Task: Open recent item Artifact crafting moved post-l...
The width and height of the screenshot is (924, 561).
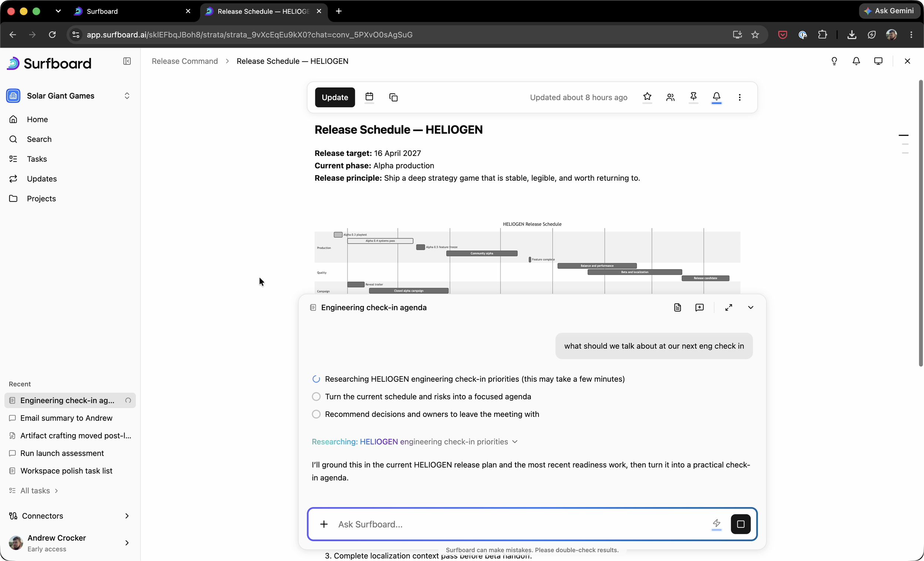Action: coord(70,436)
